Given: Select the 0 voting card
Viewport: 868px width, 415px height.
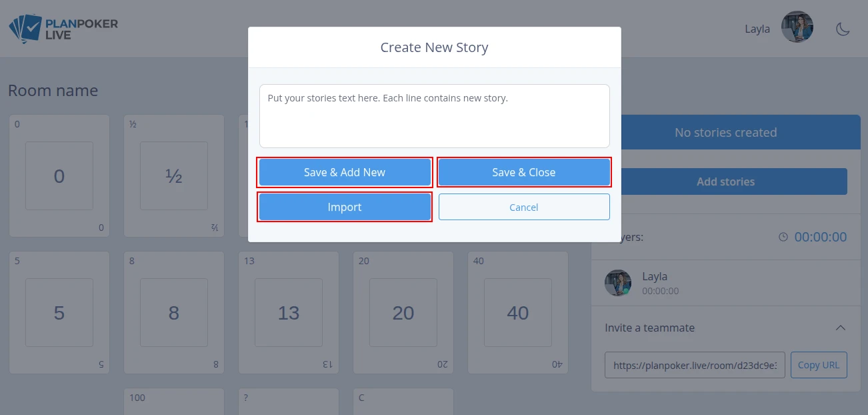Looking at the screenshot, I should click(59, 176).
